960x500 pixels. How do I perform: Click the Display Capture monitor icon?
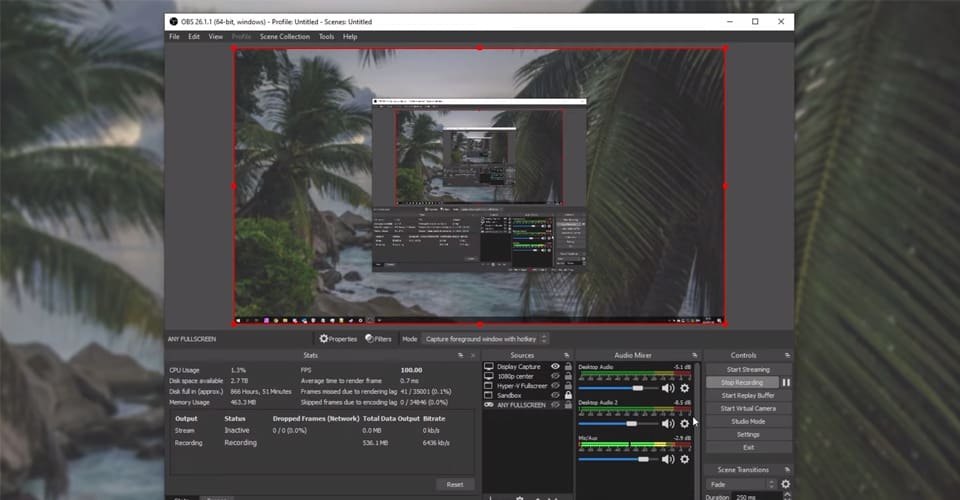click(489, 367)
